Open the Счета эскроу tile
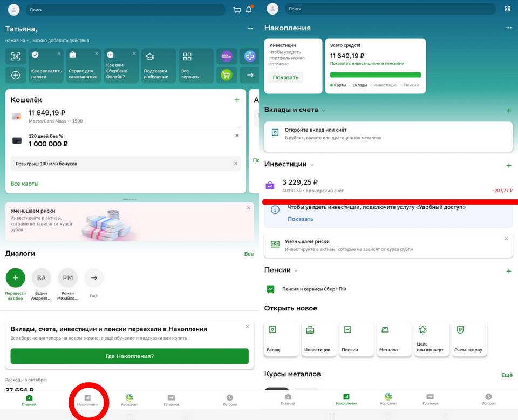 (468, 339)
